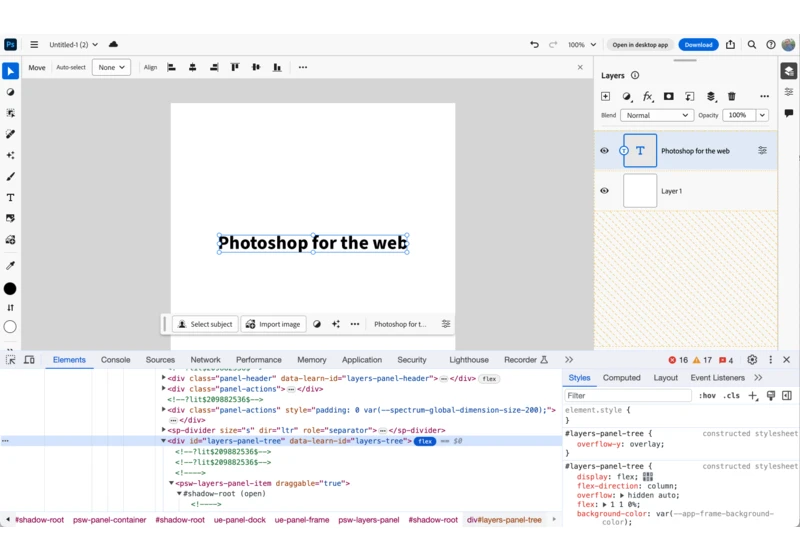
Task: Open the black foreground color swatch
Action: click(x=10, y=289)
